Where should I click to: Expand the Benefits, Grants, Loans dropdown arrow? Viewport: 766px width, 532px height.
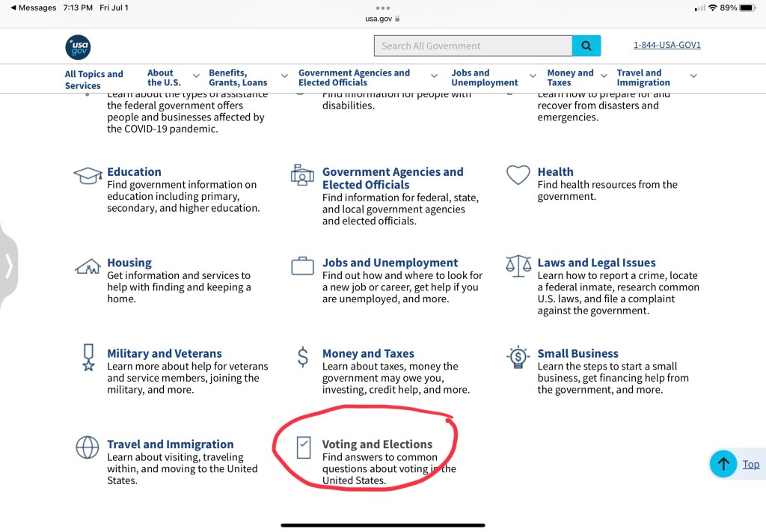(x=284, y=76)
